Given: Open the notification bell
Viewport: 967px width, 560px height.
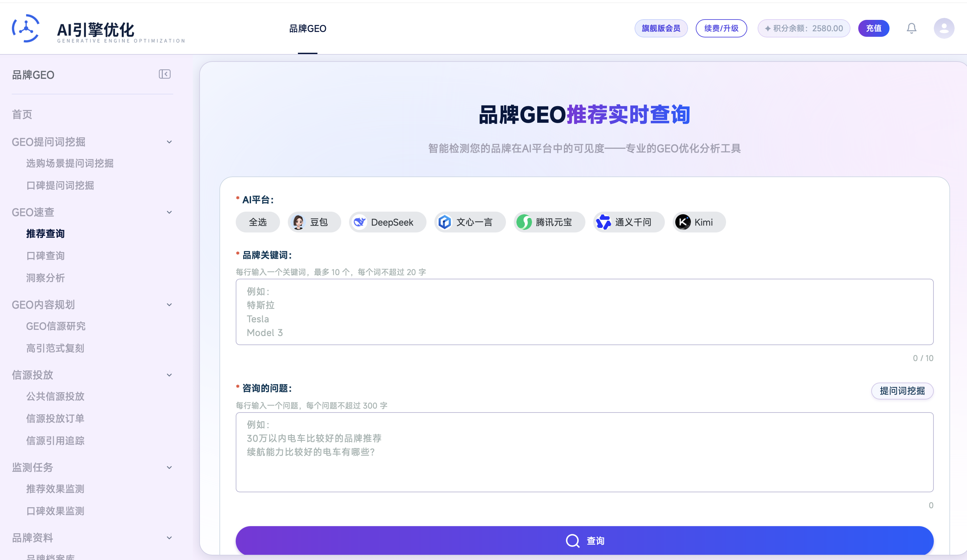Looking at the screenshot, I should click(x=911, y=28).
